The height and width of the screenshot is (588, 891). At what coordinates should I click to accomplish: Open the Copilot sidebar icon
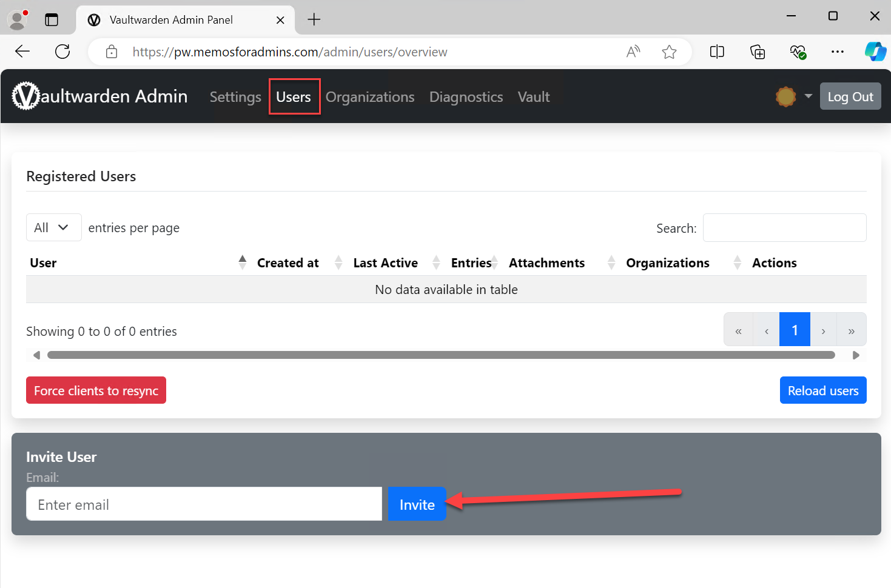(875, 52)
